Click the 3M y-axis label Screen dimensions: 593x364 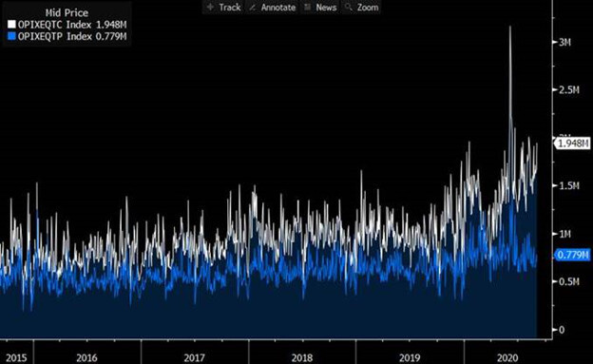click(x=564, y=43)
